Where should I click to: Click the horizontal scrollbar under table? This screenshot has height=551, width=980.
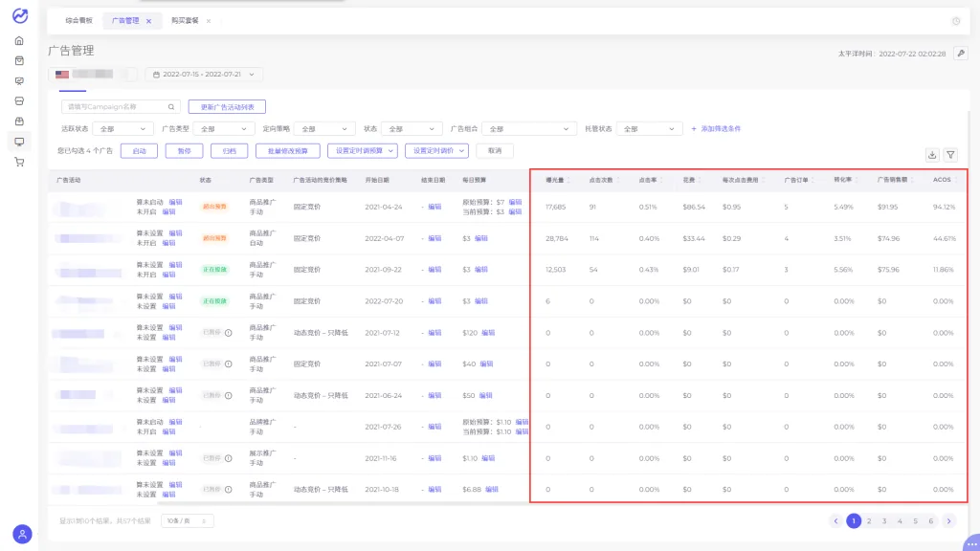point(344,503)
